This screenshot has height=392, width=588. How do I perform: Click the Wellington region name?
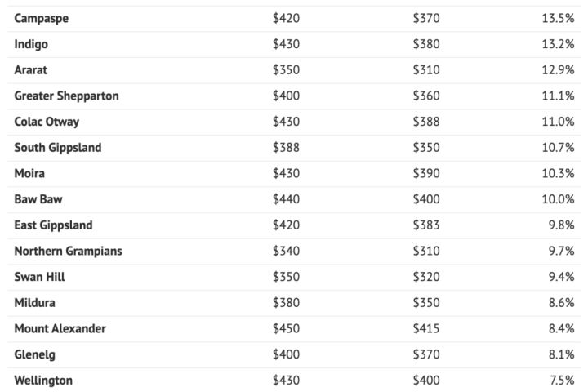coord(43,380)
